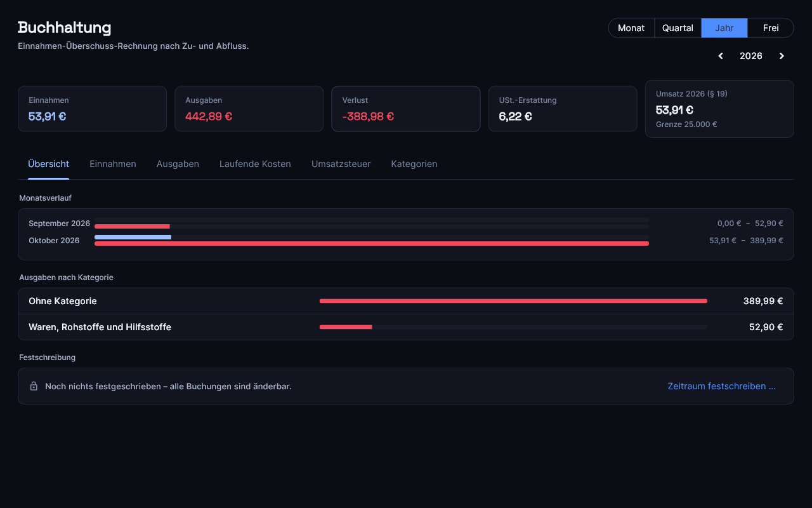Screen dimensions: 812x508
Task: Click the Ohne Kategorie expense bar
Action: pos(513,301)
